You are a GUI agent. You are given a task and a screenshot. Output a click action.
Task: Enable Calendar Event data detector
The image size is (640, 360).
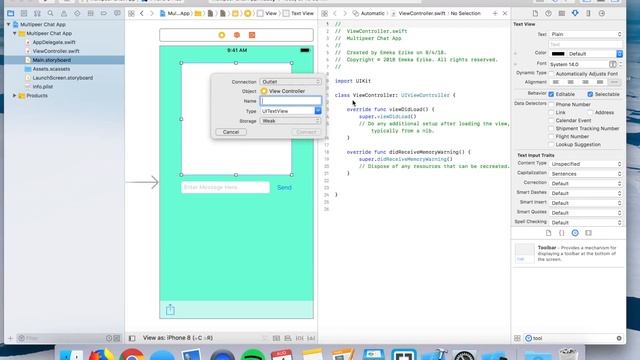pos(551,120)
